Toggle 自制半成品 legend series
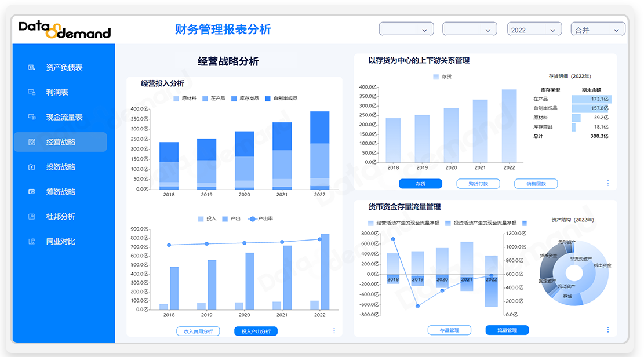The height and width of the screenshot is (357, 644). coord(281,99)
